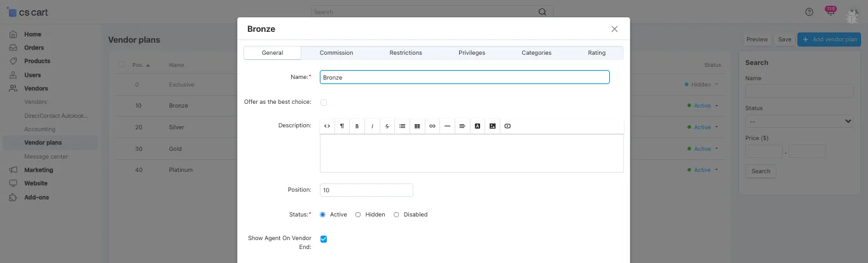Open the user profile avatar
868x263 pixels.
point(852,12)
